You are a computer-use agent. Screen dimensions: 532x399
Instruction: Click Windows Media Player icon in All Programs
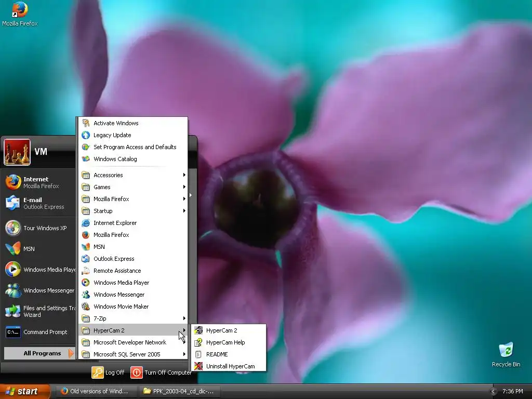click(x=86, y=283)
